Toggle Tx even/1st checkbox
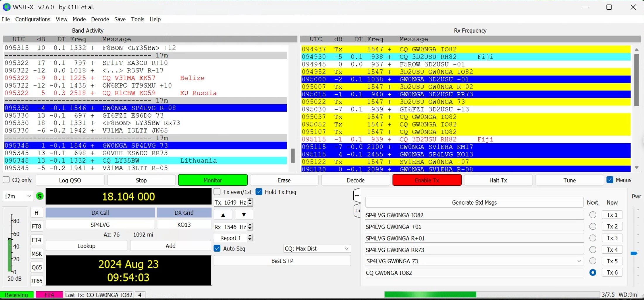This screenshot has width=644, height=300. pos(217,192)
